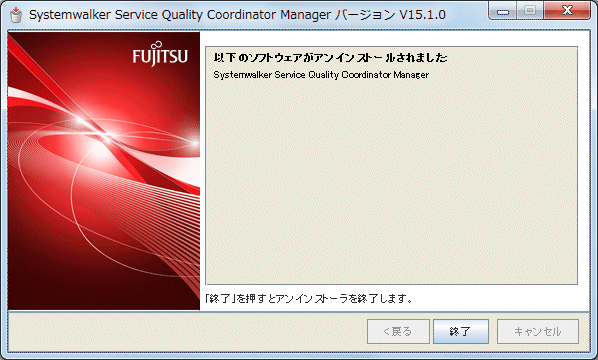The image size is (598, 360).
Task: Click the window title text V15.1.0
Action: coord(423,15)
